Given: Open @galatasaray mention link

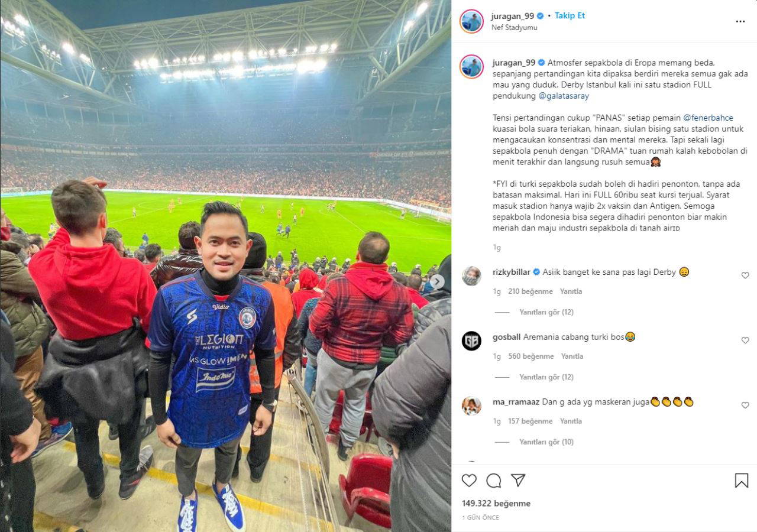Looking at the screenshot, I should (564, 96).
